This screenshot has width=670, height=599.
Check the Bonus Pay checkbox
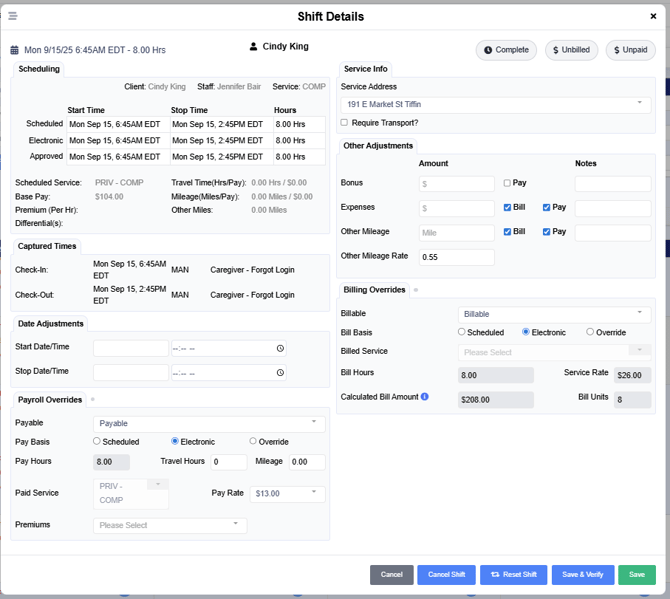coord(508,183)
